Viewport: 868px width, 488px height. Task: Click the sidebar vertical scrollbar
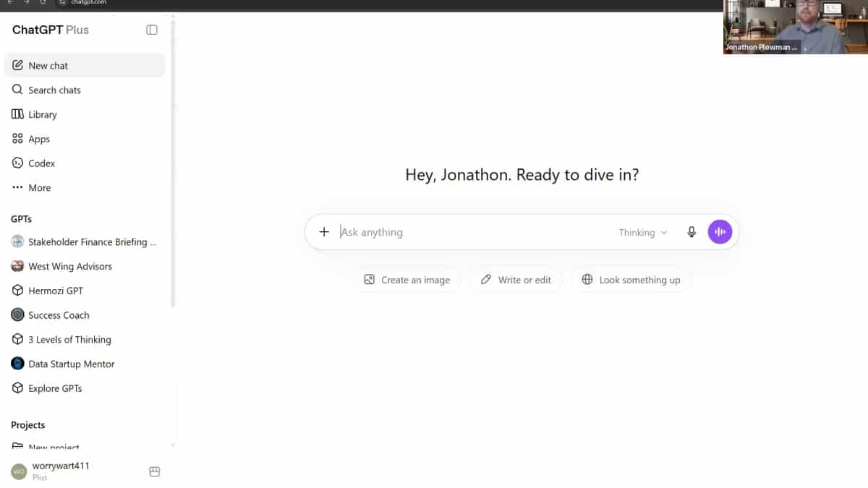[x=172, y=163]
